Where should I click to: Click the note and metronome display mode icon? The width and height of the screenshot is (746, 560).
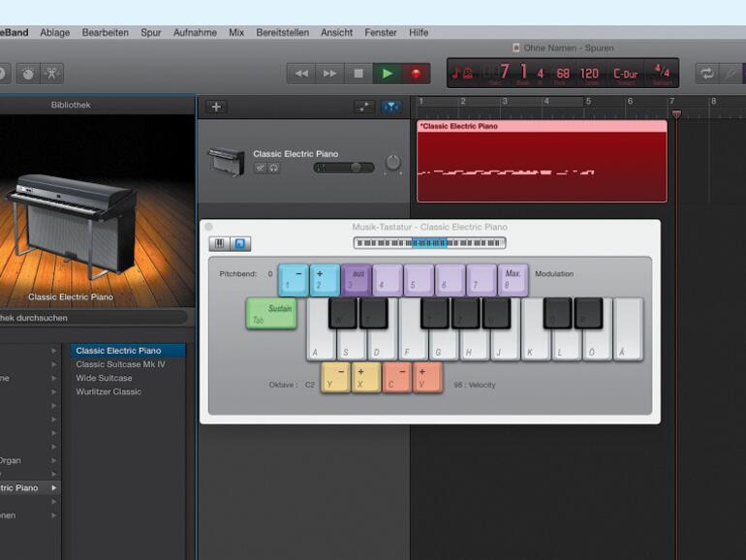coord(462,74)
